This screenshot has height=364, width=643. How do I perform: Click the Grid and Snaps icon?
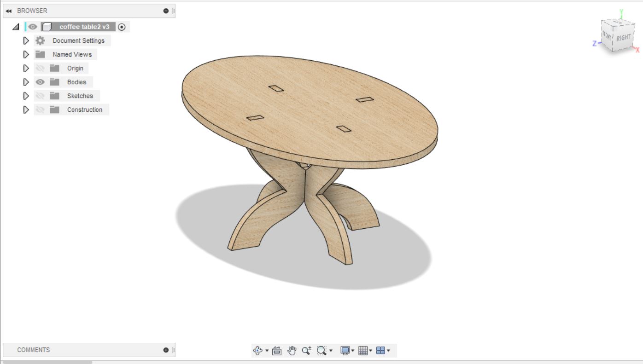[x=362, y=351]
